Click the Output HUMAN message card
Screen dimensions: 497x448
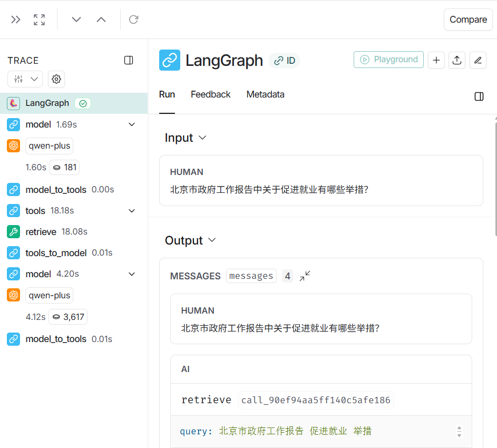pyautogui.click(x=321, y=319)
